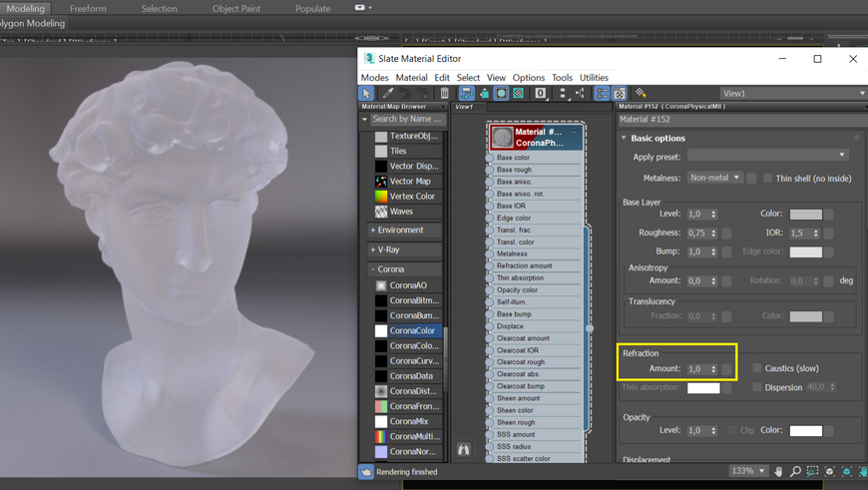Open the Metalness Non-metal dropdown

715,178
